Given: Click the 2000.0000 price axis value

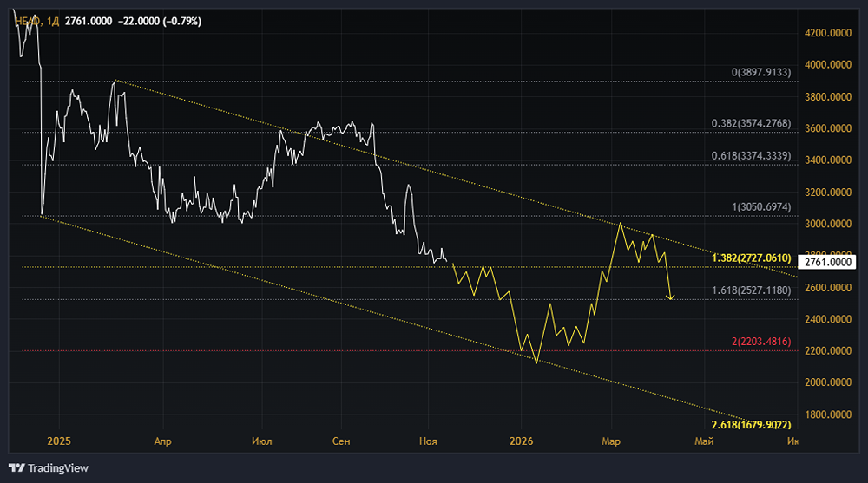Looking at the screenshot, I should (x=827, y=382).
